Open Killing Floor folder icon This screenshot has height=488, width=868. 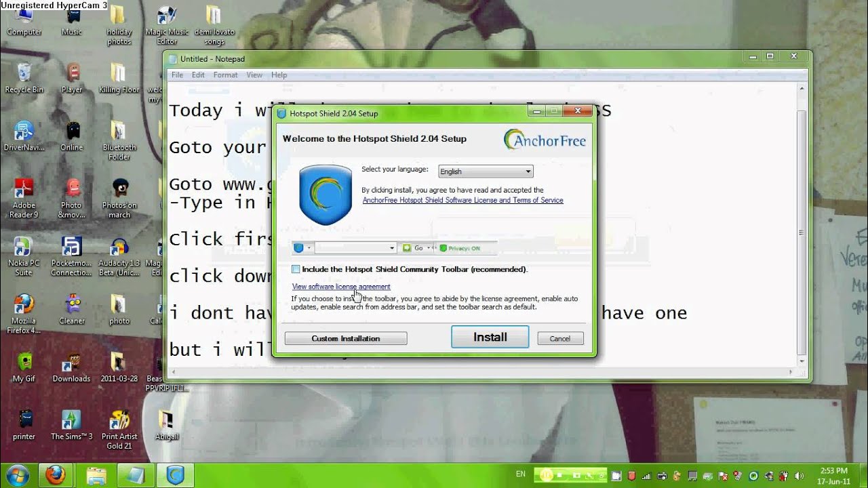[x=119, y=78]
